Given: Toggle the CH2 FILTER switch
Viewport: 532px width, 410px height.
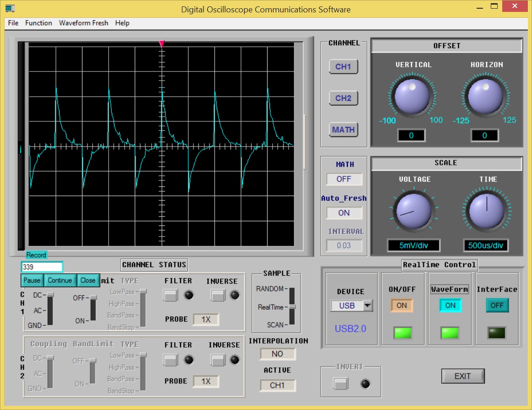Looking at the screenshot, I should click(170, 360).
